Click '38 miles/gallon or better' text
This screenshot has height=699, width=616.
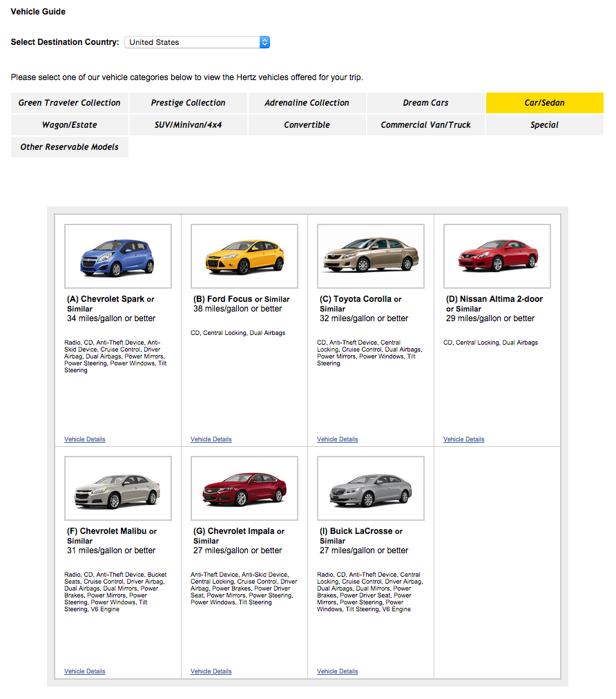238,309
